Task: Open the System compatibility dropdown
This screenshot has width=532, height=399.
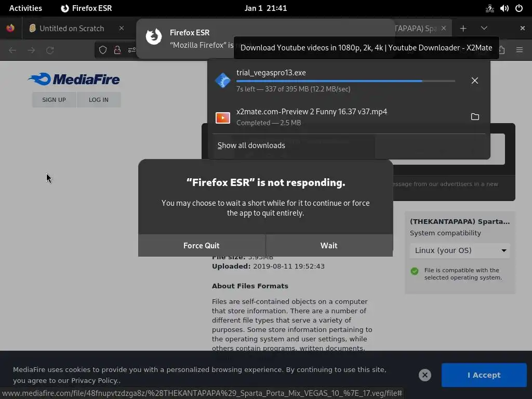Action: 460,250
